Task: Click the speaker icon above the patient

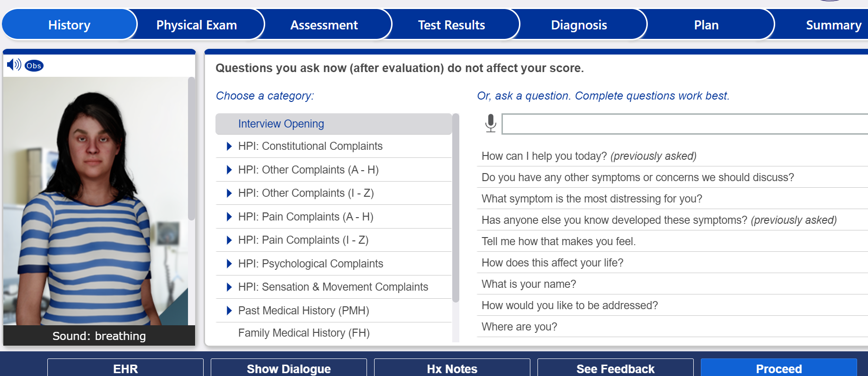Action: (x=13, y=64)
